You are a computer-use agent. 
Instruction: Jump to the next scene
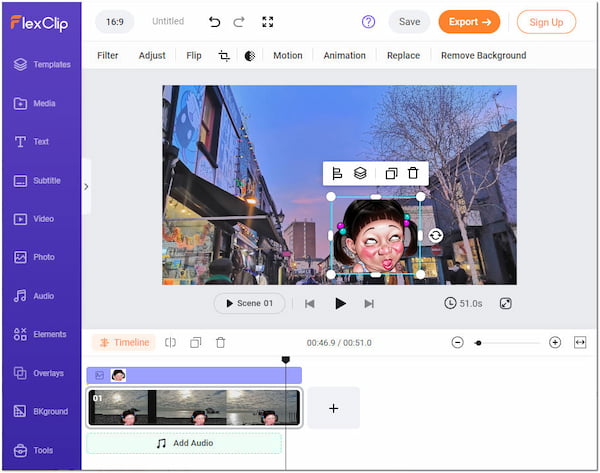(369, 304)
